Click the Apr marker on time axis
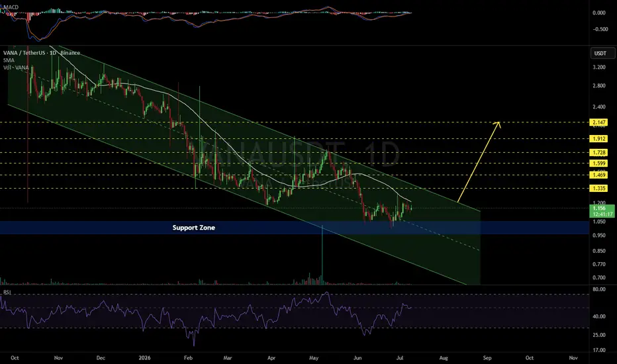Screen dimensions: 617x364 tap(271, 357)
